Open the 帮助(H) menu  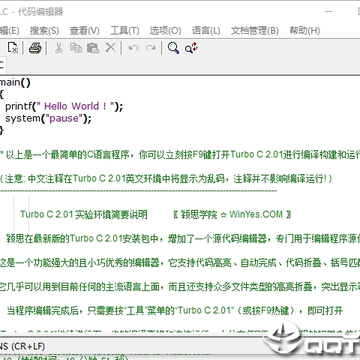coord(304,31)
